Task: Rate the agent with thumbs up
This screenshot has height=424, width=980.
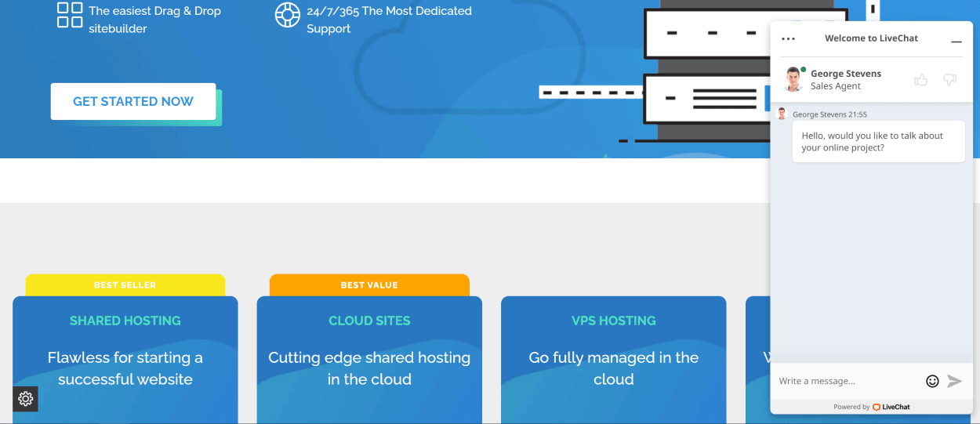Action: [921, 79]
